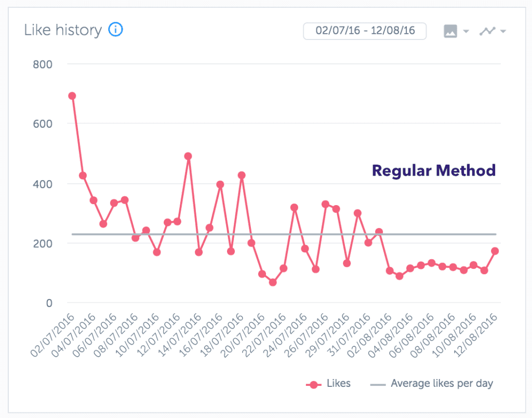
Task: Click the image export icon
Action: (450, 31)
